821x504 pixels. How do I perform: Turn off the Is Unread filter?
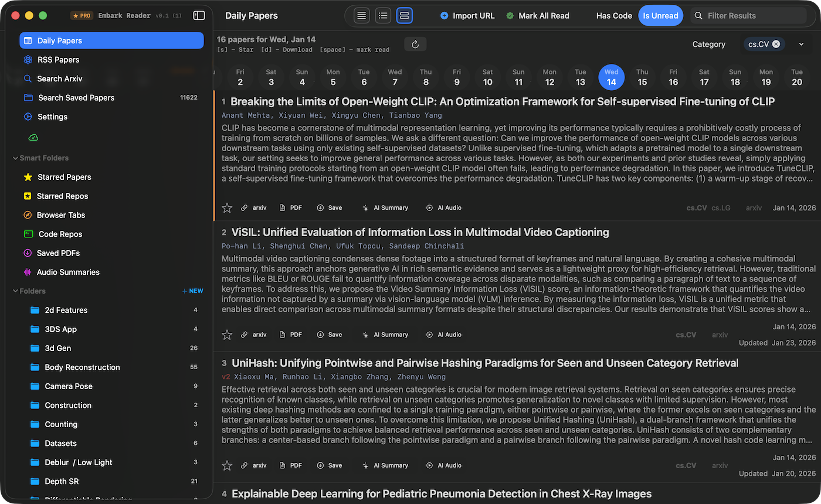pyautogui.click(x=660, y=15)
